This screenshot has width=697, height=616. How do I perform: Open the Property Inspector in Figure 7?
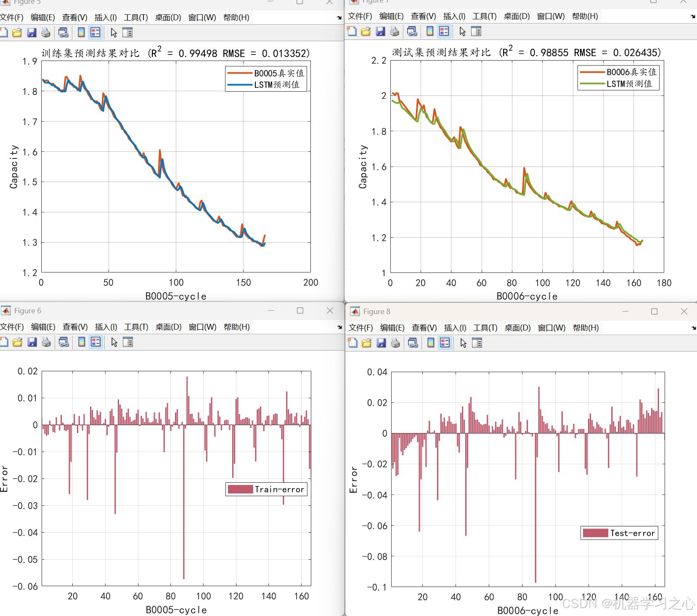click(476, 32)
